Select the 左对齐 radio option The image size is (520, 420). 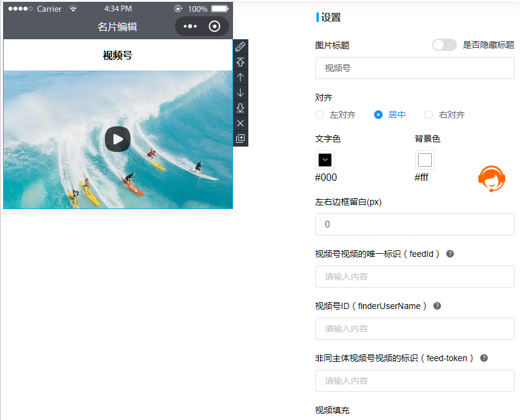(319, 115)
